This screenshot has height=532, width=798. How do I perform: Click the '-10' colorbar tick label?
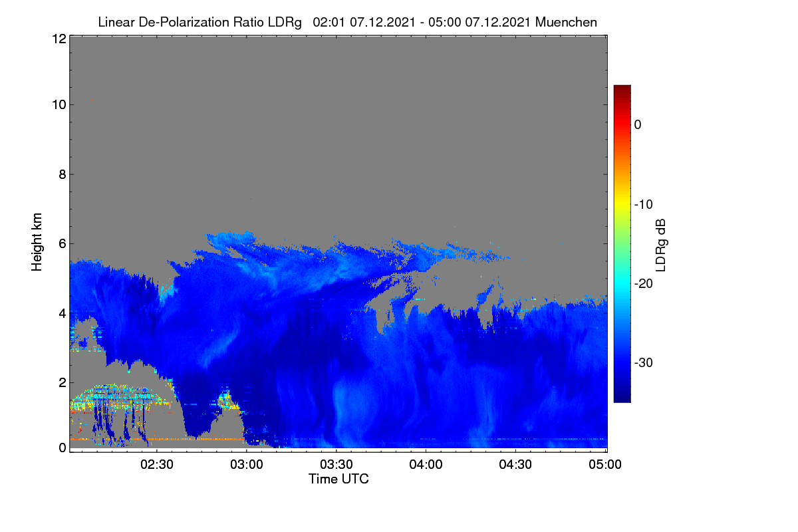pos(644,204)
